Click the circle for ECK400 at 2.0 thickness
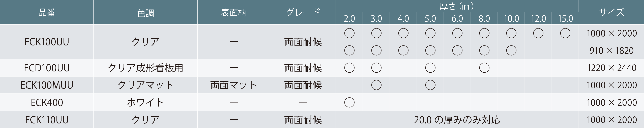The height and width of the screenshot is (129, 644). click(349, 102)
